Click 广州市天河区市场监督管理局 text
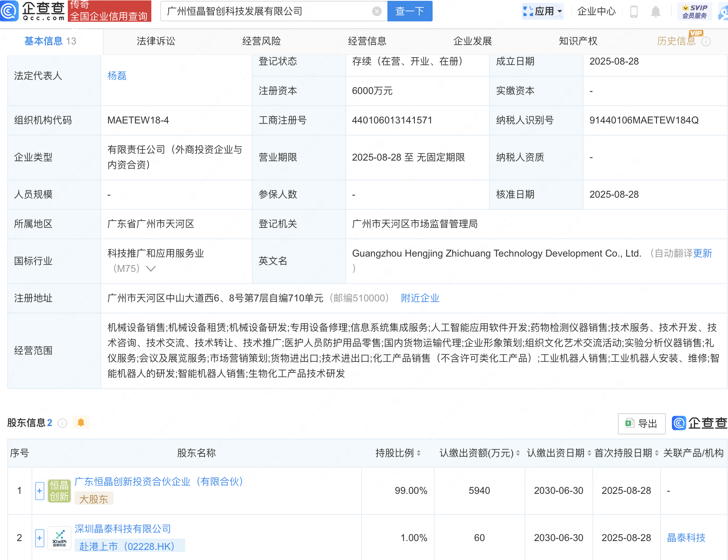Image resolution: width=728 pixels, height=560 pixels. 415,224
